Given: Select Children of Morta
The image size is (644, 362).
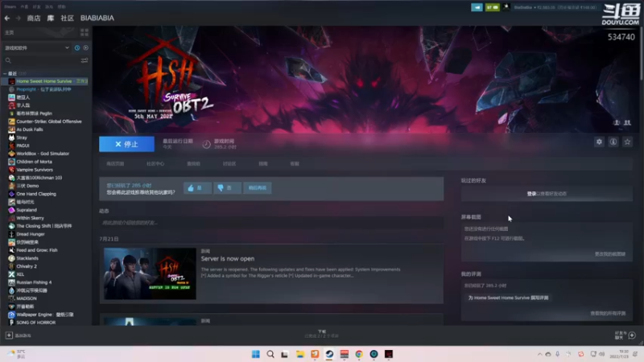Looking at the screenshot, I should (x=34, y=162).
